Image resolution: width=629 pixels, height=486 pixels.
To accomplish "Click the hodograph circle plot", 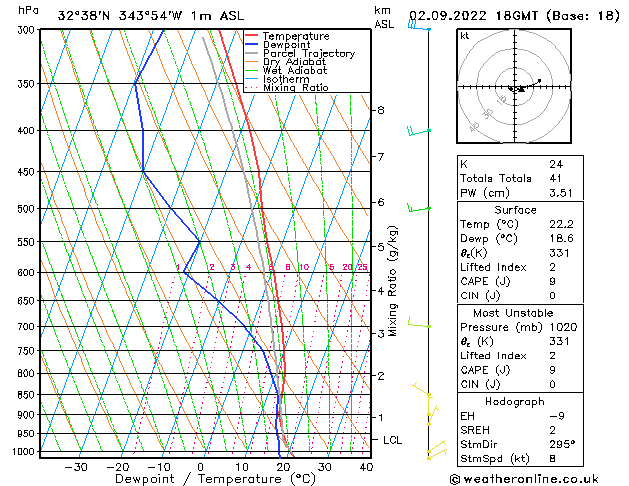I will click(517, 89).
